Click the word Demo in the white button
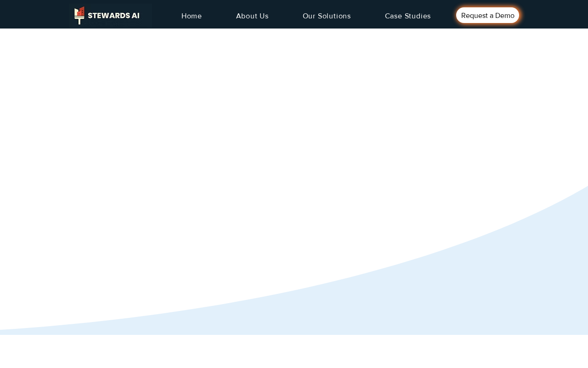Image resolution: width=588 pixels, height=368 pixels. pos(505,16)
